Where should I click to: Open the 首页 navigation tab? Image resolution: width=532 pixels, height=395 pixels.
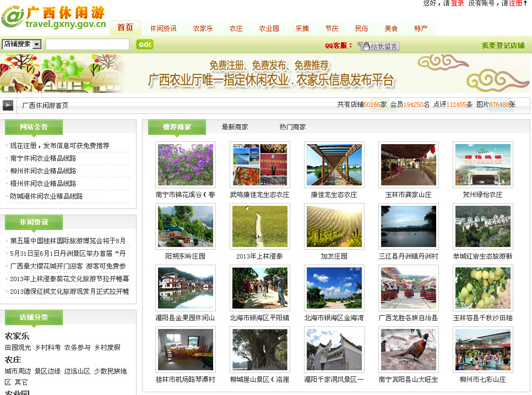[x=125, y=28]
